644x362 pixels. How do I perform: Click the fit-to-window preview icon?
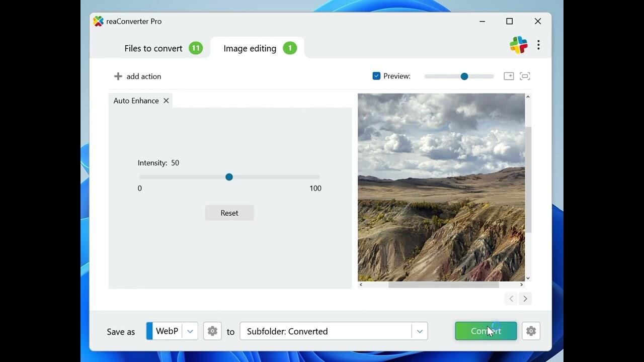(525, 76)
